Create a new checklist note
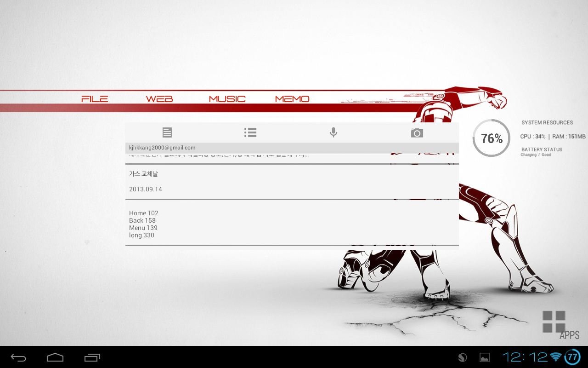Image resolution: width=588 pixels, height=368 pixels. (x=250, y=132)
